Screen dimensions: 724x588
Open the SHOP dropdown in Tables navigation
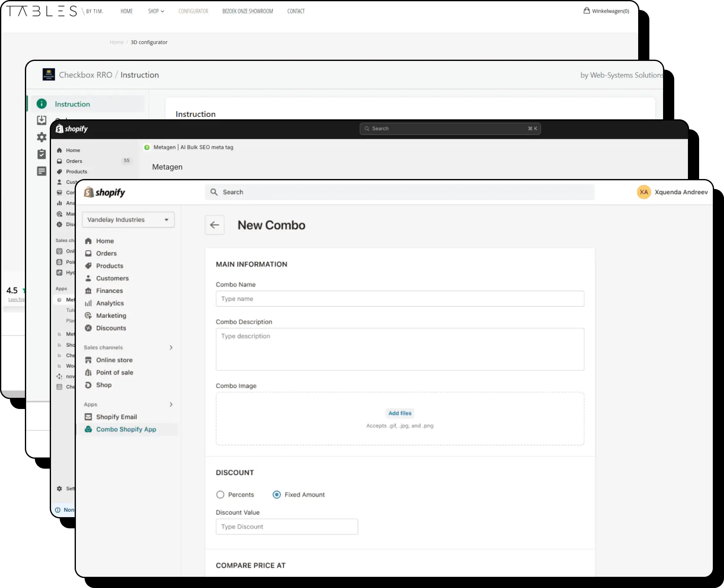(156, 11)
